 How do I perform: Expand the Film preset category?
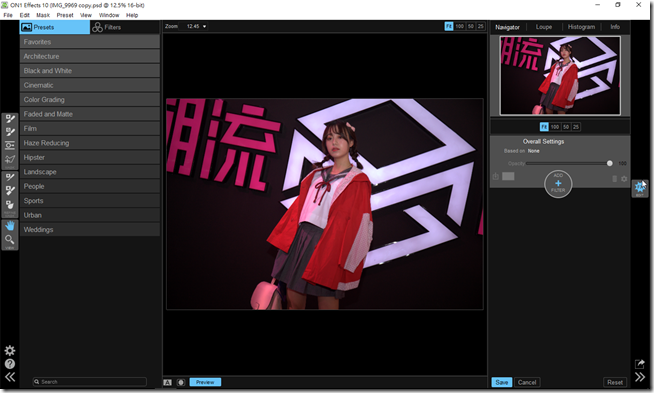coord(90,128)
